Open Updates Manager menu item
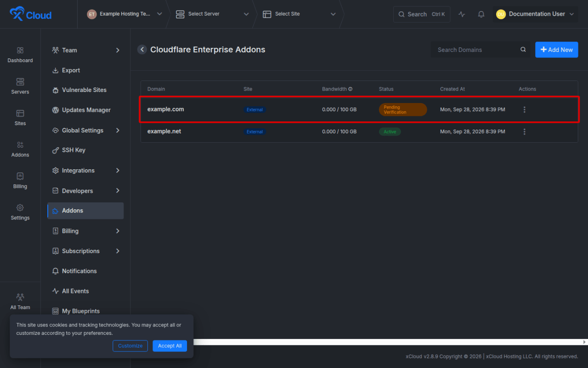 pyautogui.click(x=85, y=110)
